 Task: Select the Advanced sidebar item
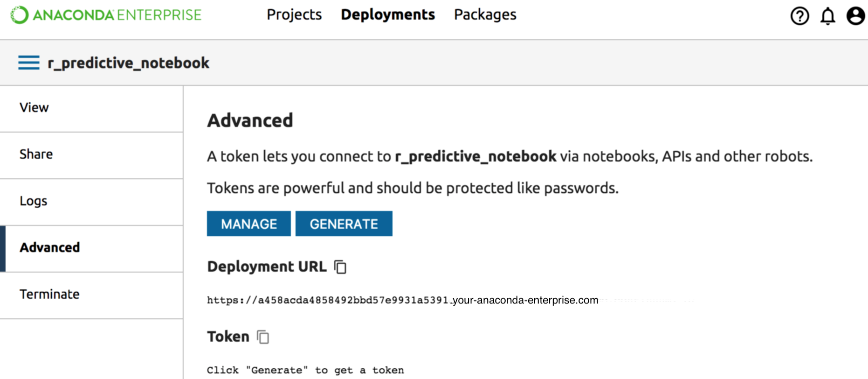49,247
